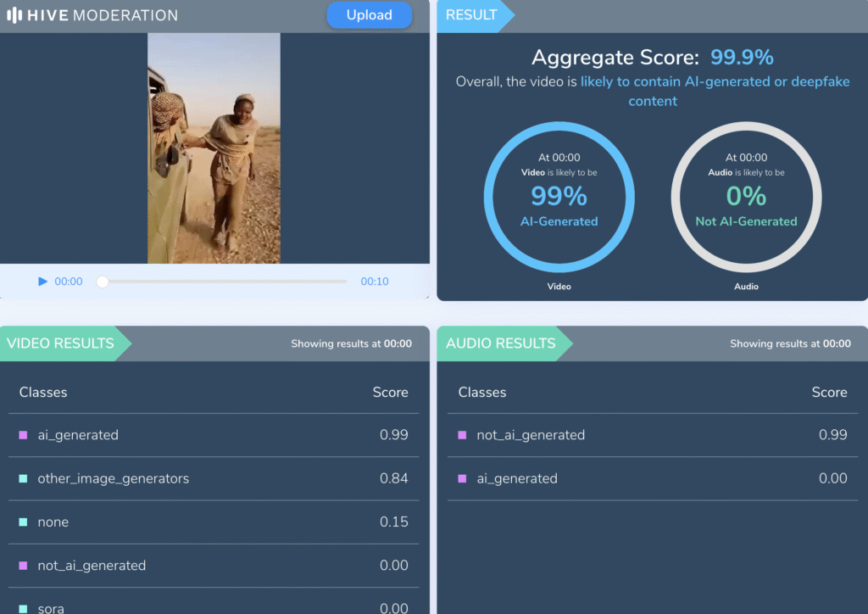This screenshot has width=868, height=614.
Task: Click the purple square beside ai_generated video class
Action: pyautogui.click(x=23, y=435)
